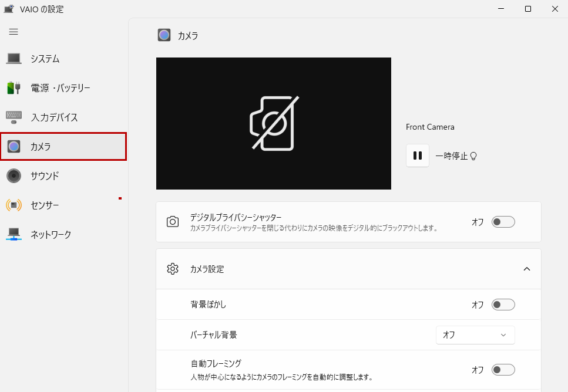The width and height of the screenshot is (568, 392).
Task: Collapse the カメラ設定 section chevron
Action: point(526,269)
